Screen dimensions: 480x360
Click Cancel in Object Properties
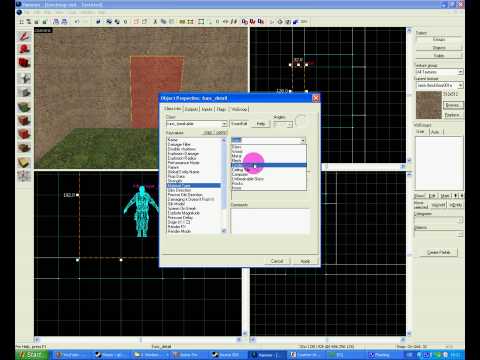[x=277, y=261]
